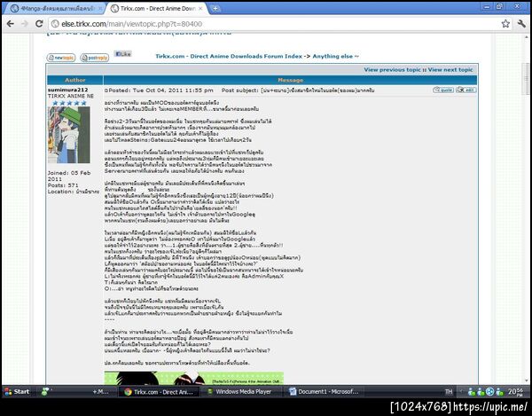Image resolution: width=532 pixels, height=416 pixels.
Task: Click the Message column header
Action: point(291,80)
